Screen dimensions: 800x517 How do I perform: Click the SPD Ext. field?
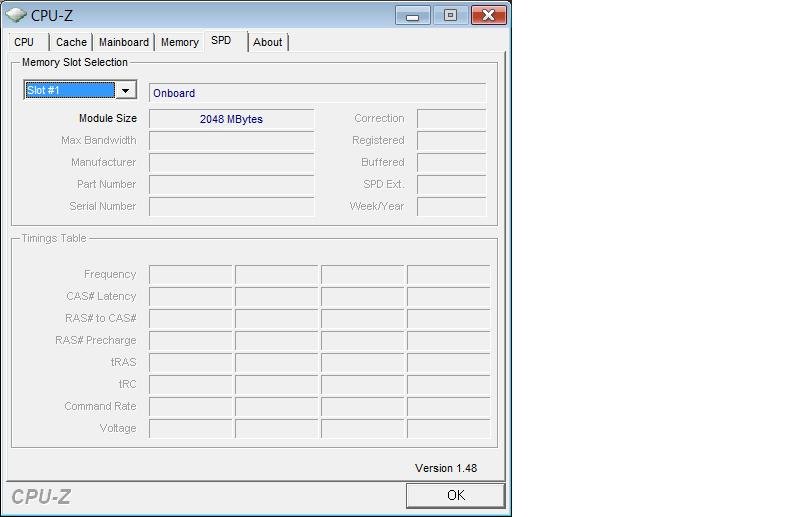(x=452, y=185)
